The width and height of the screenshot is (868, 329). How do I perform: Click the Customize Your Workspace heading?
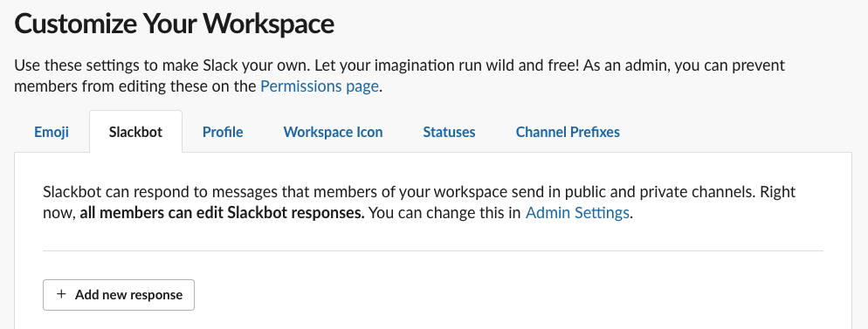[175, 24]
